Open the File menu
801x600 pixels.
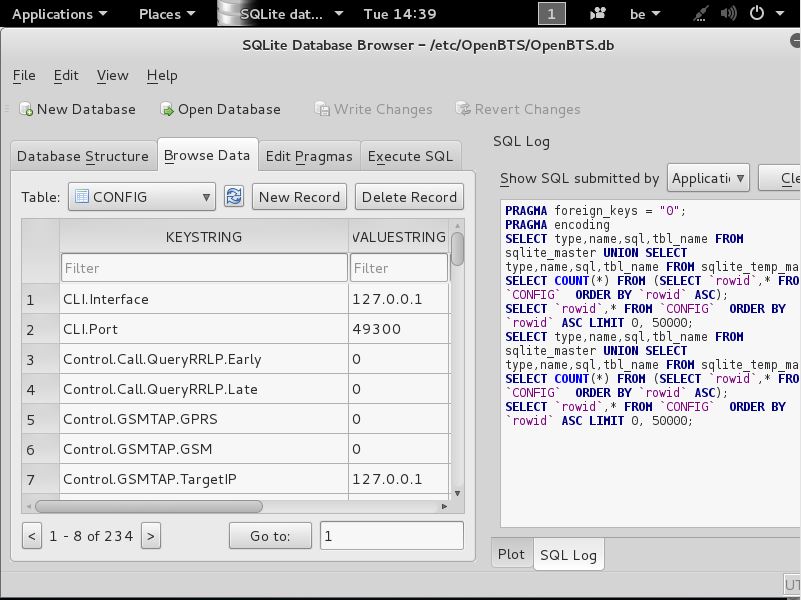pyautogui.click(x=24, y=76)
